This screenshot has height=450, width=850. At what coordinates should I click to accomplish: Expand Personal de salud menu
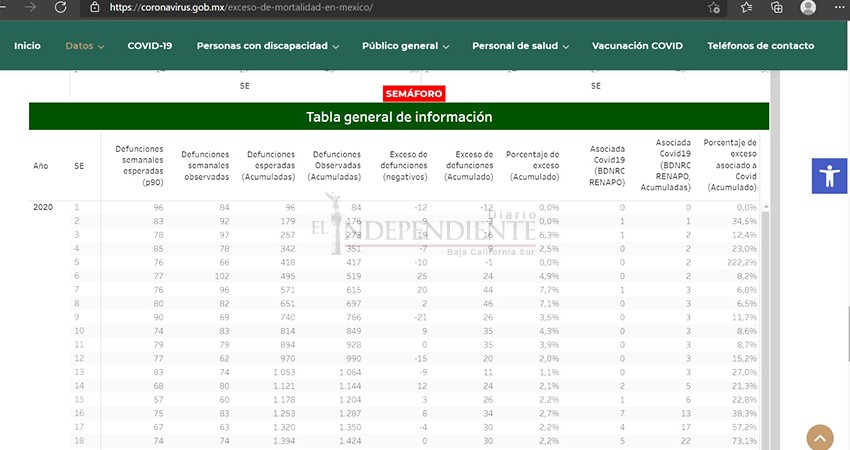click(520, 46)
